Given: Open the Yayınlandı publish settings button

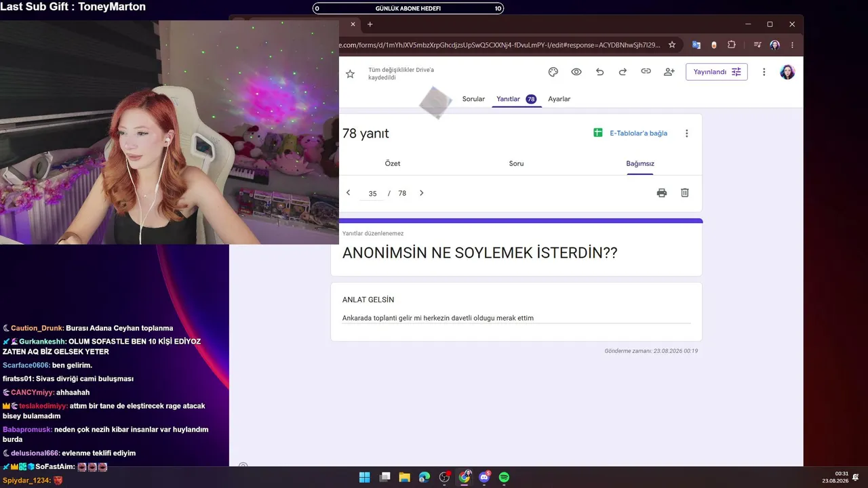Looking at the screenshot, I should pos(717,72).
